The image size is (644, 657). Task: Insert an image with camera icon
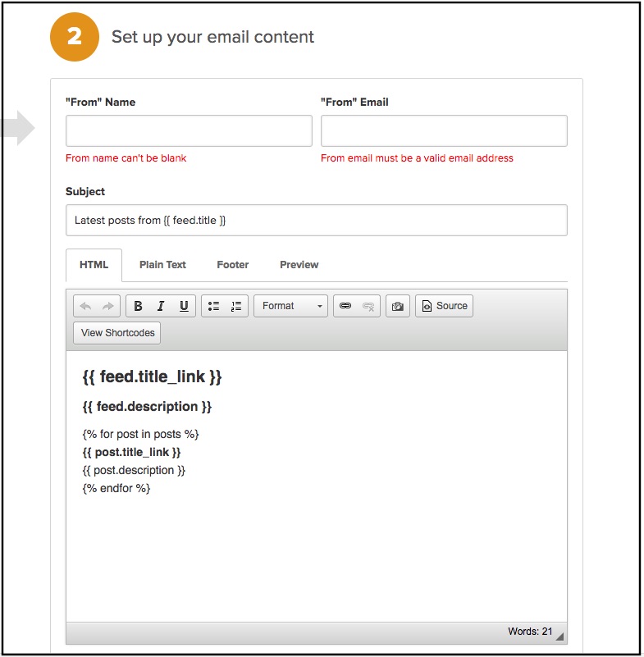coord(398,307)
